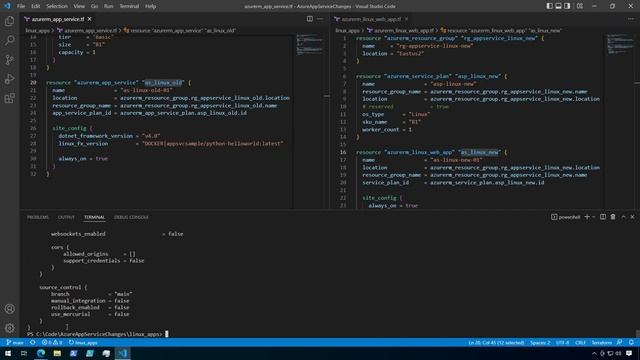Open the Run menu
The height and width of the screenshot is (360, 640).
(x=109, y=6)
